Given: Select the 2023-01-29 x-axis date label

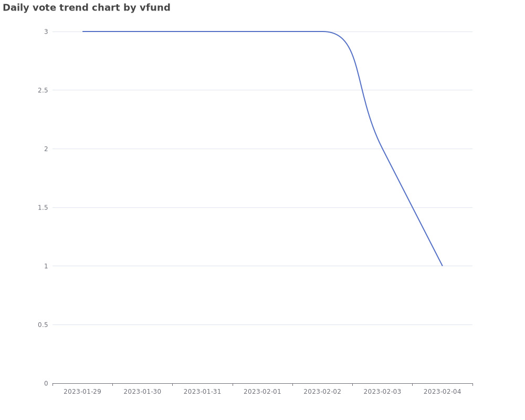Looking at the screenshot, I should [x=82, y=392].
